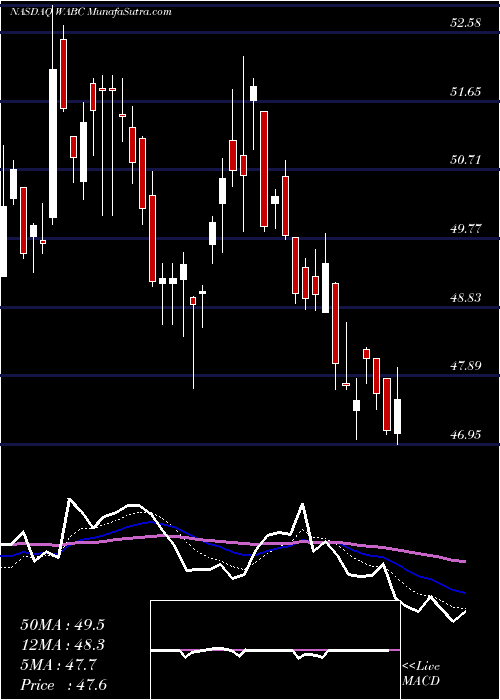Click the 48.83 price axis label
Screen dimensions: 500x700
pos(465,297)
